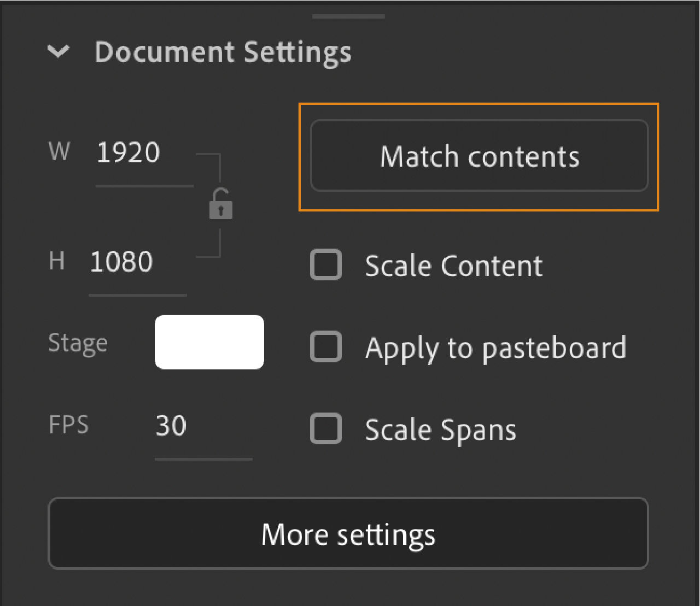Click the panel drag handle at top
This screenshot has width=700, height=606.
(348, 17)
